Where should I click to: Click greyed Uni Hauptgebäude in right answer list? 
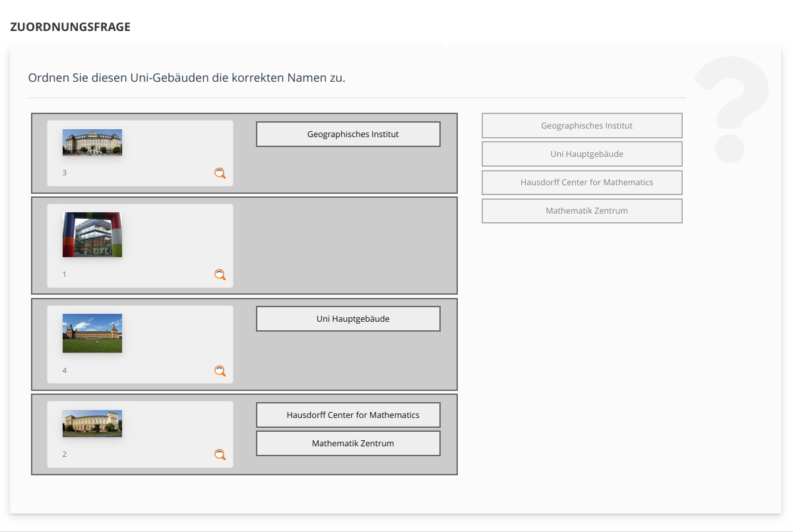[582, 154]
